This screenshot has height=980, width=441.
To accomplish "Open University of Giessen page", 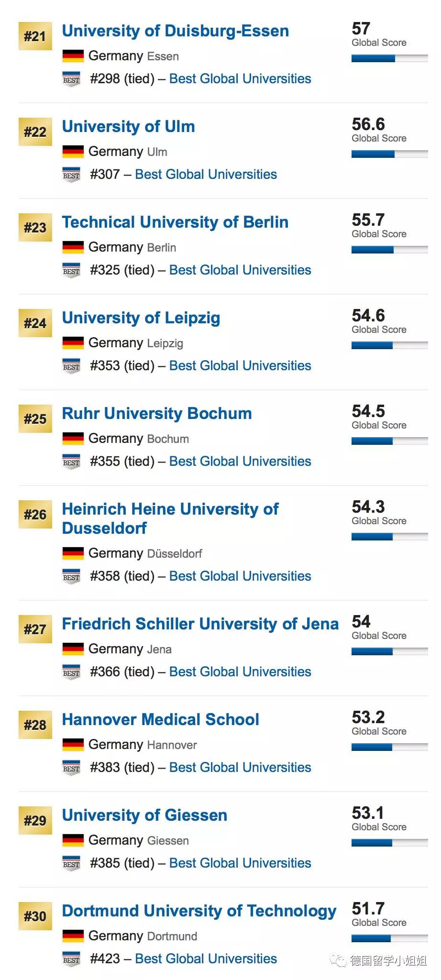I will click(144, 815).
